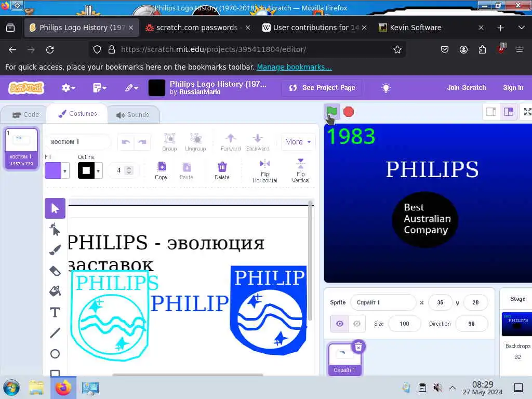Screen dimensions: 532x399
Task: Open a new Firefox tab
Action: click(500, 28)
